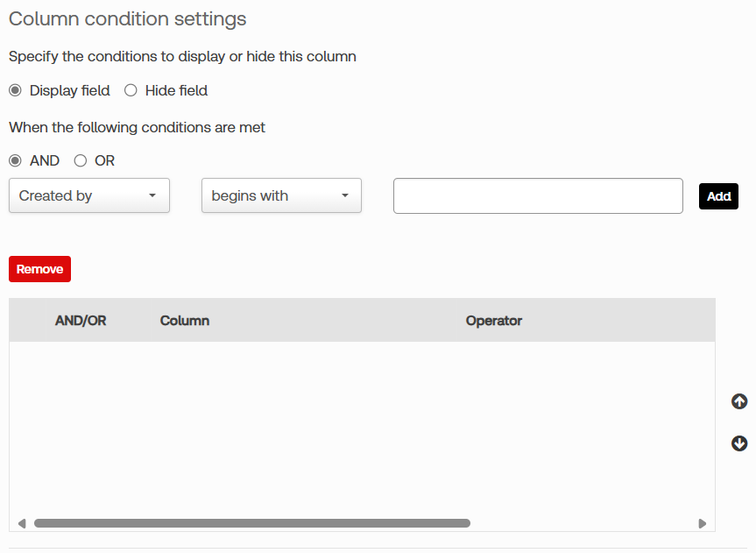Click the AND/OR table column header
756x553 pixels.
tap(81, 321)
